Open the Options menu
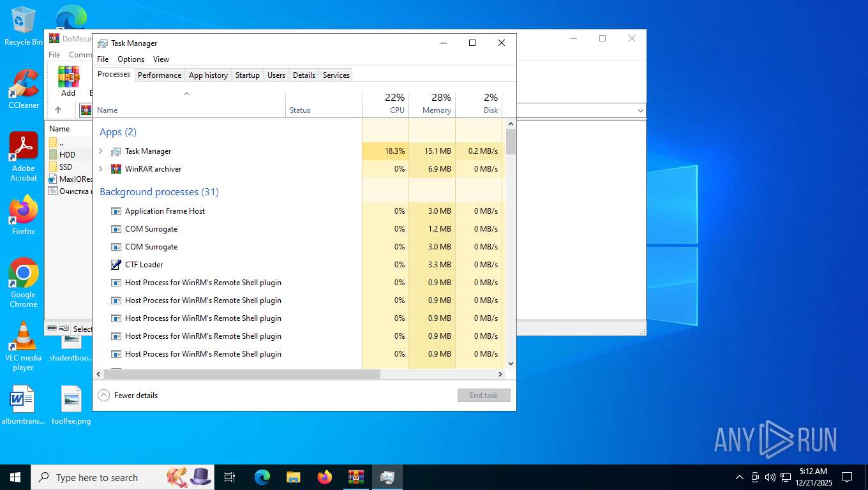Screen dimensions: 868x490 pos(131,59)
